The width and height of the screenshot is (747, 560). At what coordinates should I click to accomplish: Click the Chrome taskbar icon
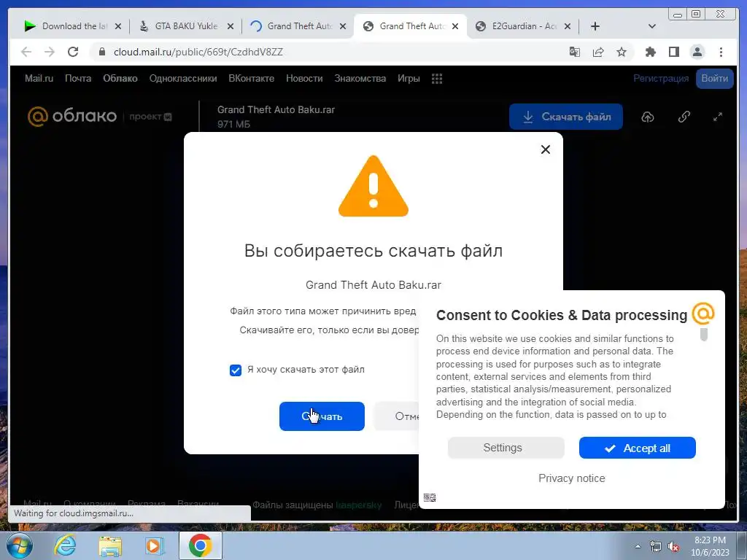[x=200, y=545]
